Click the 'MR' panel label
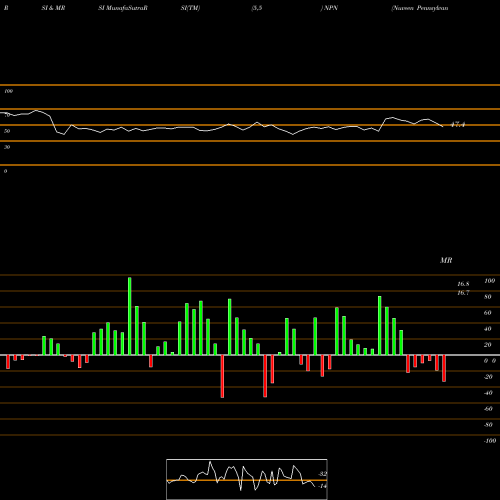 [446, 260]
